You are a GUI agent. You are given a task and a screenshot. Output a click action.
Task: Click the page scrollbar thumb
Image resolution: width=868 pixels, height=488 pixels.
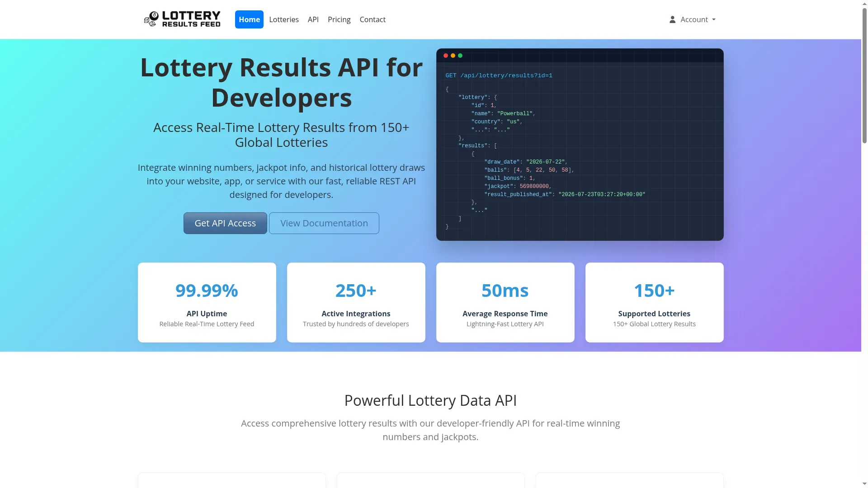(864, 77)
